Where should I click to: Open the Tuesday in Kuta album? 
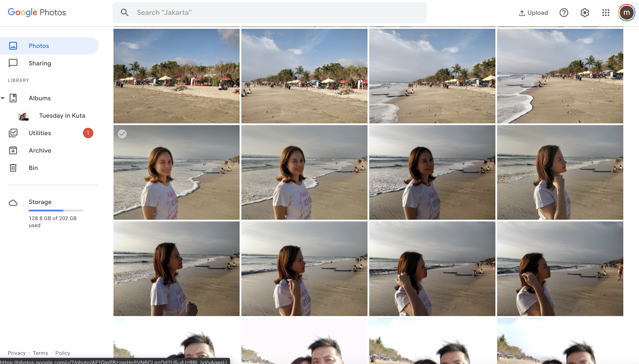click(62, 116)
